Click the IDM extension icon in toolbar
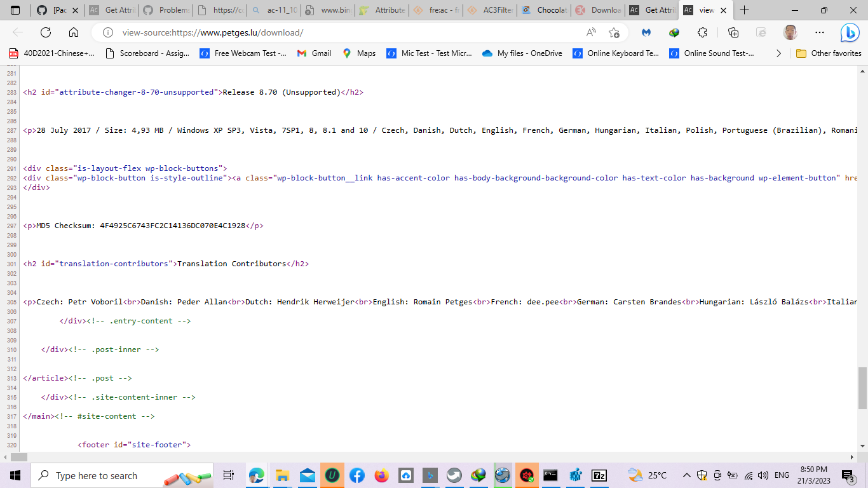The height and width of the screenshot is (488, 868). 673,32
